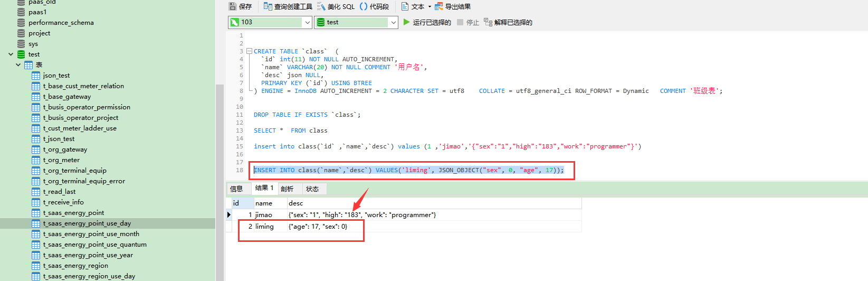Select the t_org_terminal_equip_error table icon
Image resolution: width=868 pixels, height=281 pixels.
36,181
